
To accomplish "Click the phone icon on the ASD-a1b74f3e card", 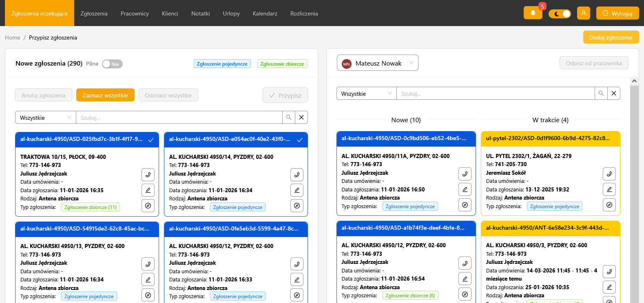I will 465,263.
